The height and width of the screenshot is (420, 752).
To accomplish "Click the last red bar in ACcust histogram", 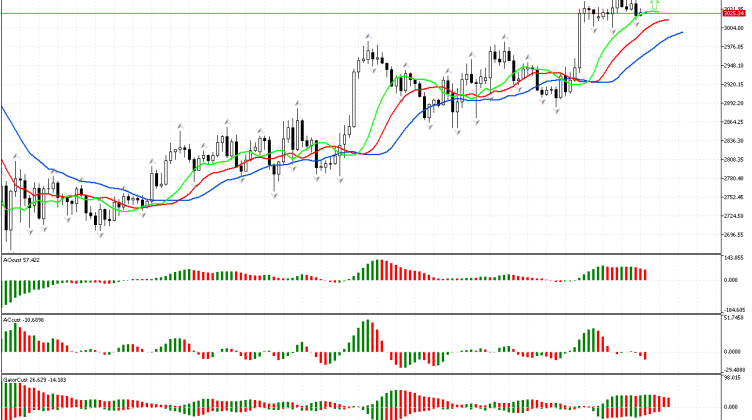I will coord(647,355).
